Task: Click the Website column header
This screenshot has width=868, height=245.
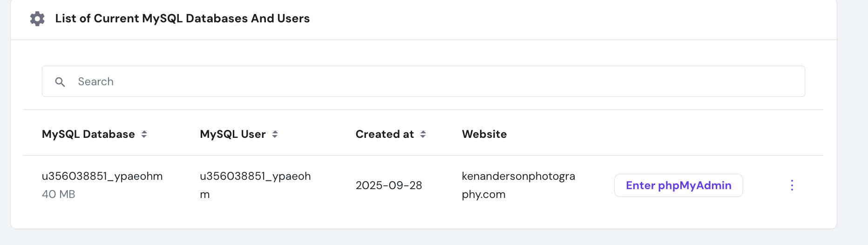Action: 484,134
